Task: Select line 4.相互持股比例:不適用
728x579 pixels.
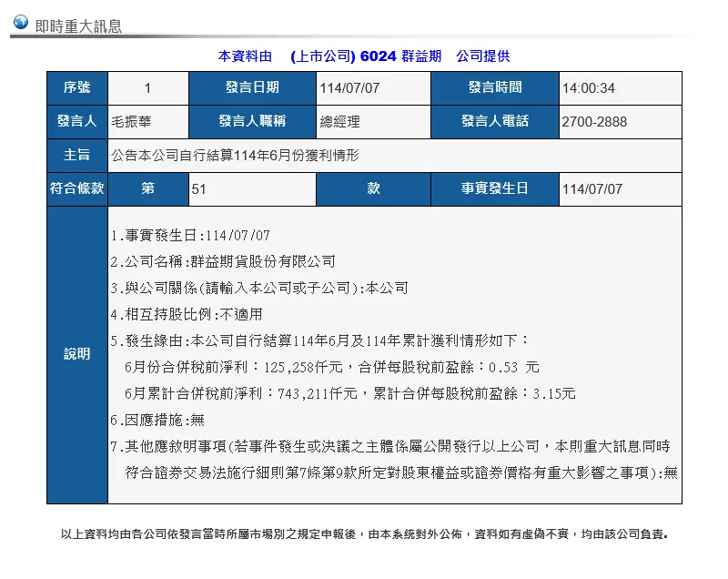Action: 187,315
